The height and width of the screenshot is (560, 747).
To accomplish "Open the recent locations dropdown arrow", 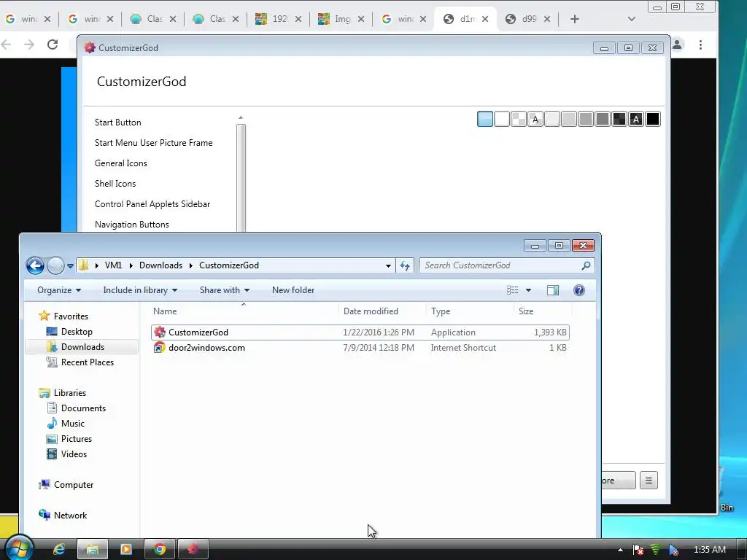I will point(70,265).
